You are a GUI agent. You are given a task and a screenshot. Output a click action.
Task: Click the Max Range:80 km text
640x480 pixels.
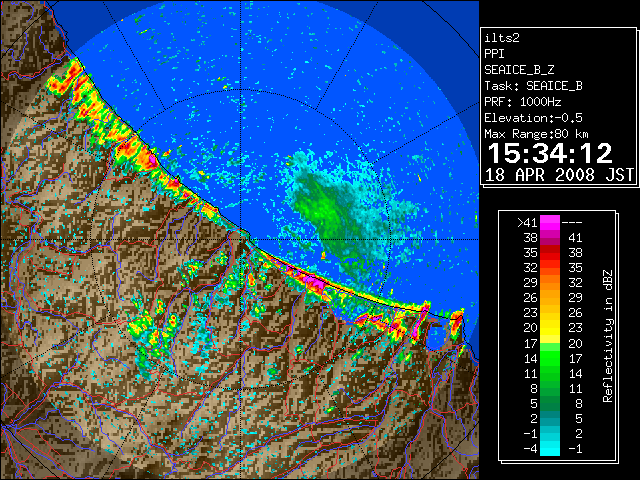536,134
